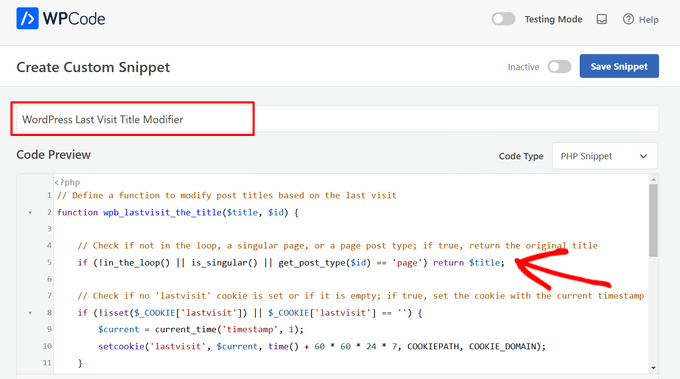The height and width of the screenshot is (379, 680).
Task: Click the 'Testing Mode' label
Action: 553,20
